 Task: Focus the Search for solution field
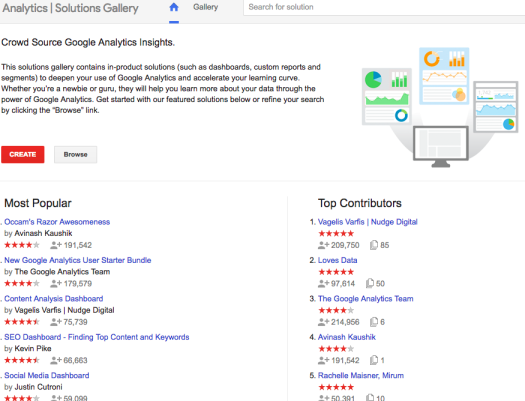tap(384, 7)
